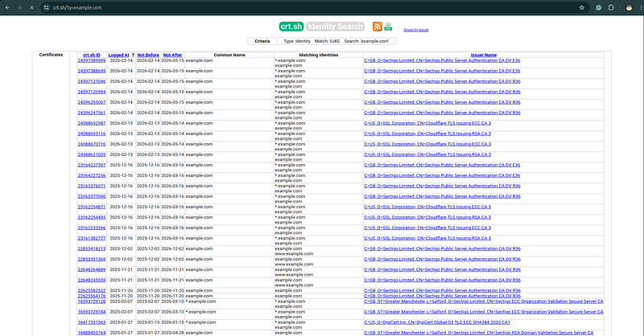The image size is (644, 336).
Task: Open certificate ID 22625564176
Action: pos(92,296)
